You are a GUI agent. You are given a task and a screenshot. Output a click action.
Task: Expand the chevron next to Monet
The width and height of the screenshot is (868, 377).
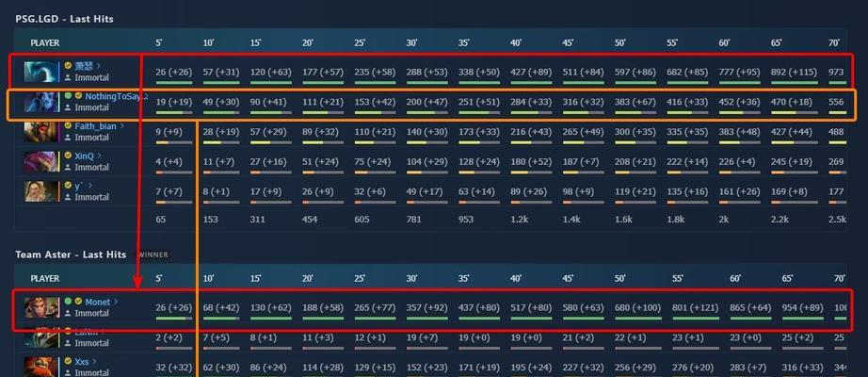116,302
